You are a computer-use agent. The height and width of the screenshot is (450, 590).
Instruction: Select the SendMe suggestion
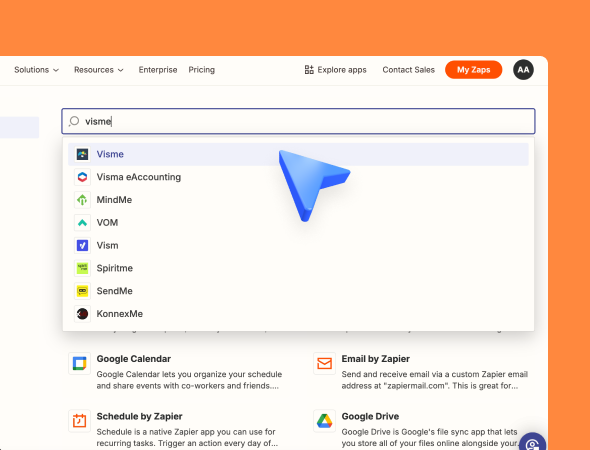(298, 291)
